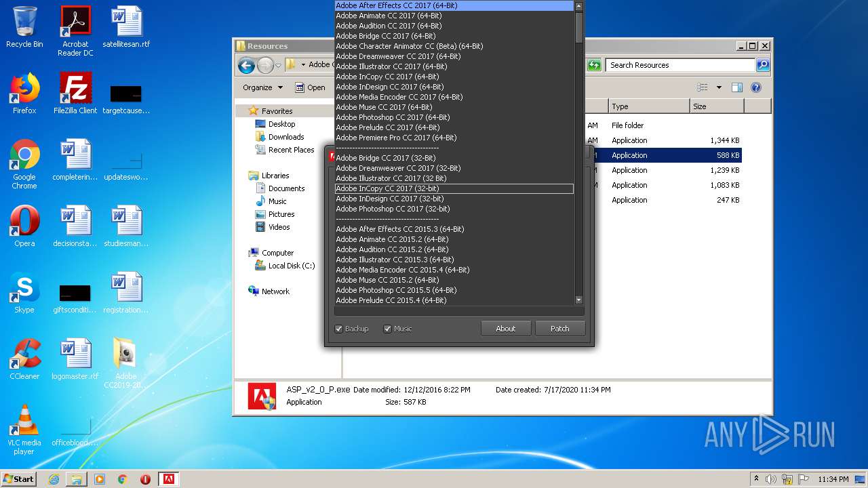Toggle preview pane icon in Explorer
This screenshot has width=868, height=488.
pos(737,87)
